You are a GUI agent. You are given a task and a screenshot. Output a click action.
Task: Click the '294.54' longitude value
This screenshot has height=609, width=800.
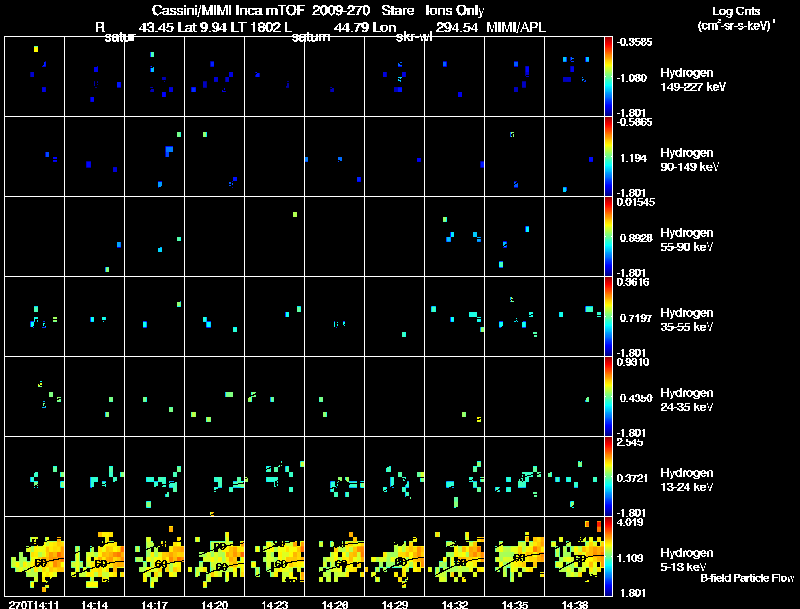click(457, 28)
